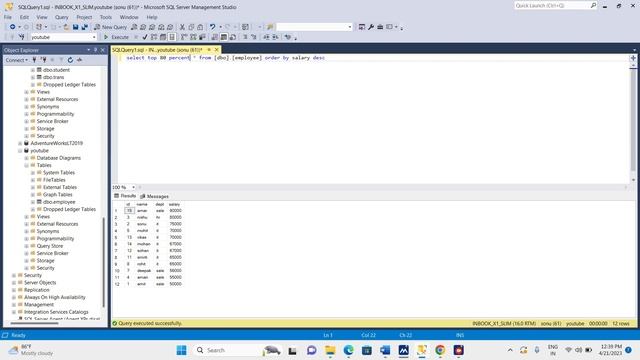
Task: Refresh the Object Explorer tree
Action: [70, 60]
